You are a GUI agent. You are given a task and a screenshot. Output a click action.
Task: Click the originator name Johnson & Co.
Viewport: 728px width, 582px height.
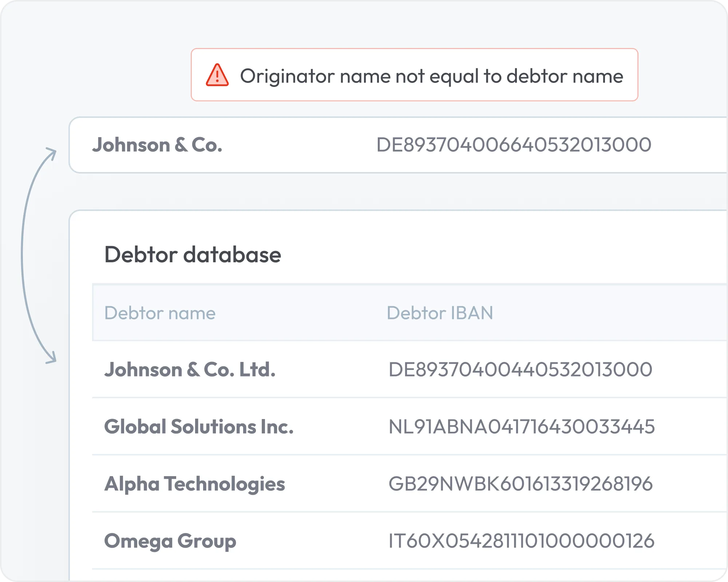(157, 145)
